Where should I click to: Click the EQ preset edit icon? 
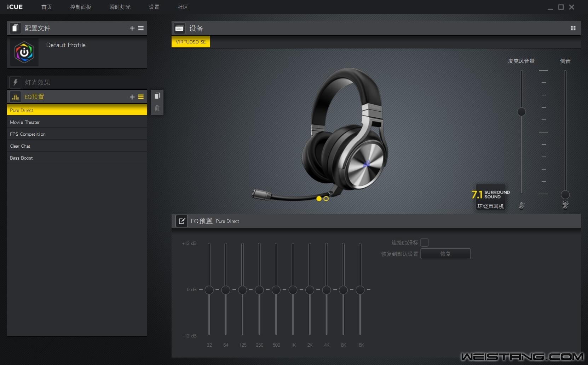pyautogui.click(x=182, y=221)
